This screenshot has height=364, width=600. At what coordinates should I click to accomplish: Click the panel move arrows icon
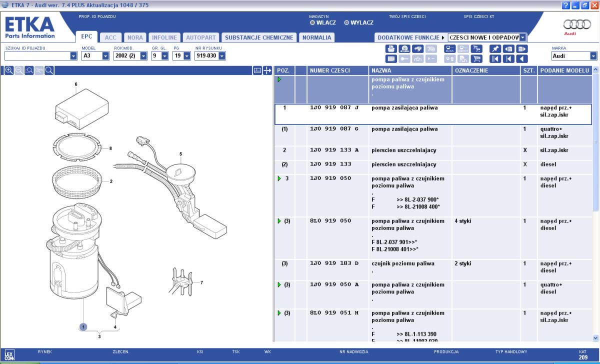267,70
